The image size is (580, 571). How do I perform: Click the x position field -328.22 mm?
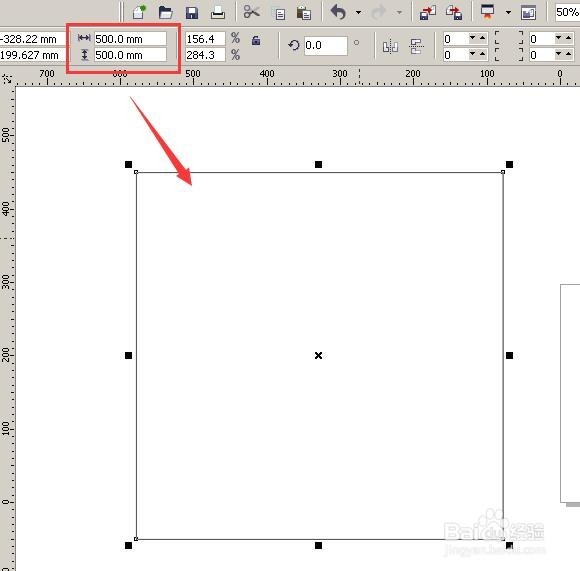(32, 39)
